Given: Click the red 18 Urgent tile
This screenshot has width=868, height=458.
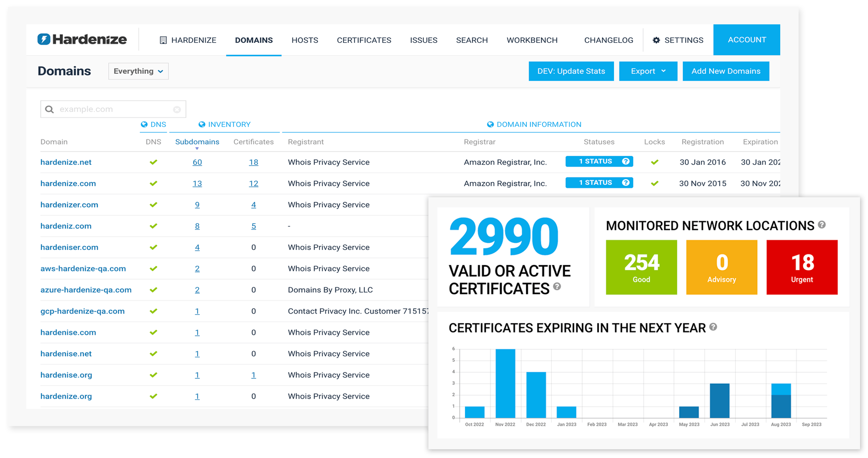Looking at the screenshot, I should tap(802, 267).
